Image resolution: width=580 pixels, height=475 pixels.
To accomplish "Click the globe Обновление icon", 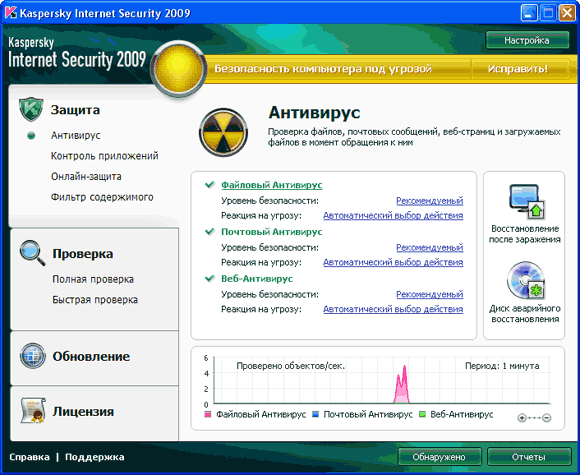I will [x=33, y=356].
